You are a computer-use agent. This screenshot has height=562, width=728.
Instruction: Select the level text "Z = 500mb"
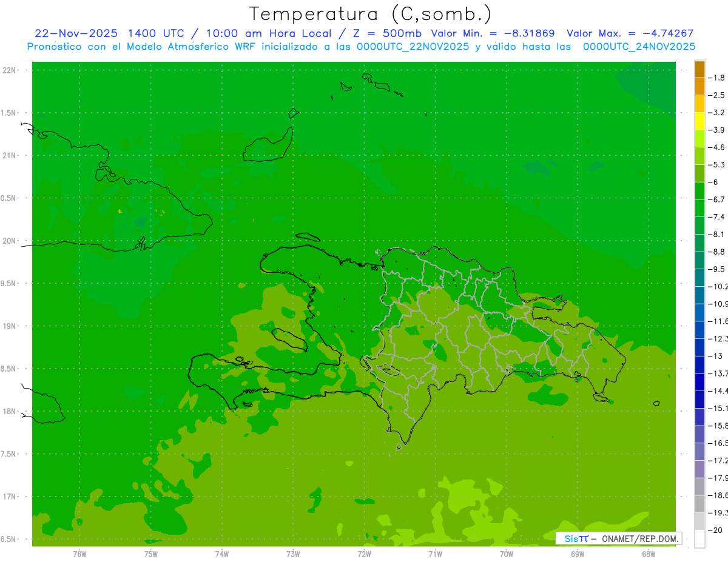[x=387, y=33]
